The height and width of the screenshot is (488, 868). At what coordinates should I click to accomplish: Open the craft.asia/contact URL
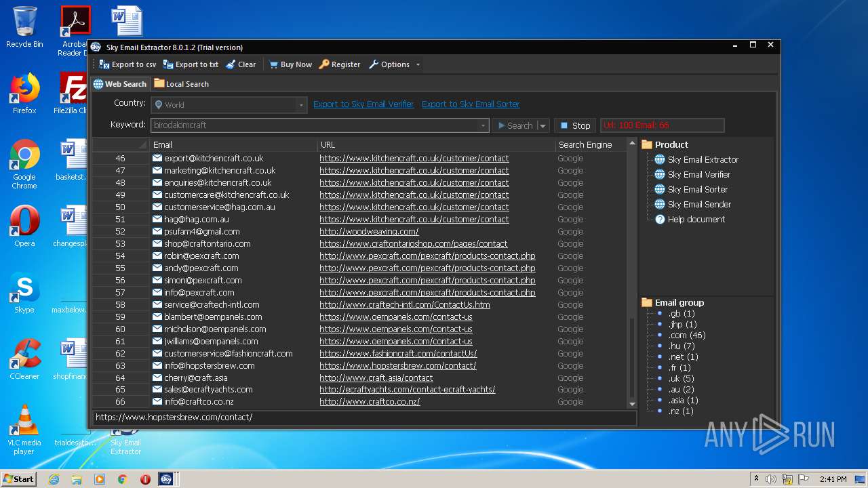pos(376,378)
